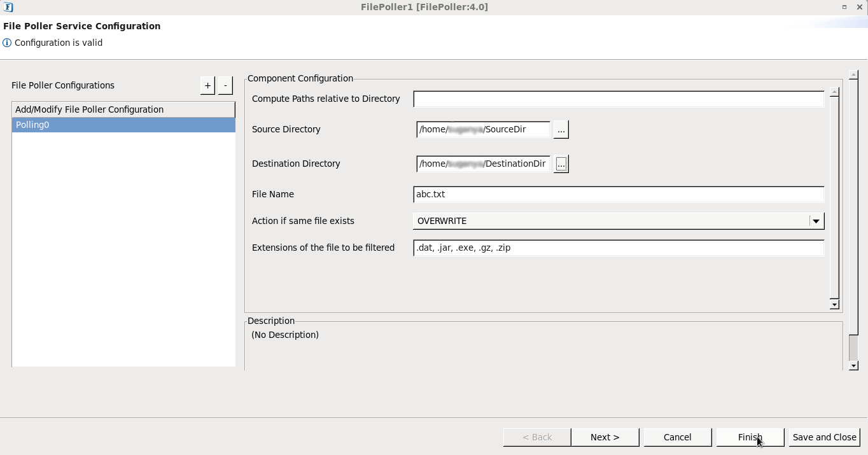
Task: Add a new File Poller configuration with plus
Action: coord(207,85)
